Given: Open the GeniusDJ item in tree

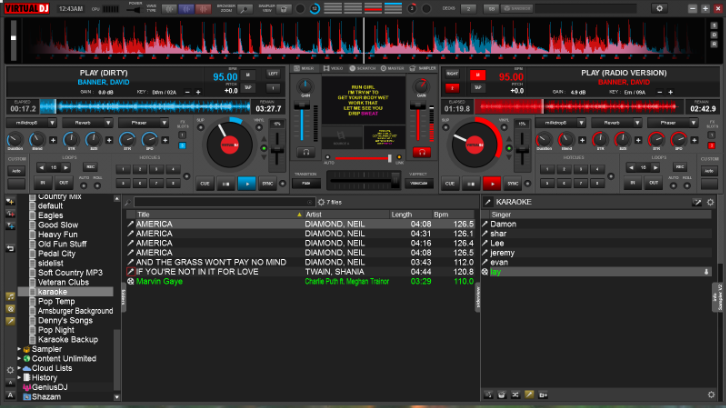Looking at the screenshot, I should pyautogui.click(x=49, y=387).
